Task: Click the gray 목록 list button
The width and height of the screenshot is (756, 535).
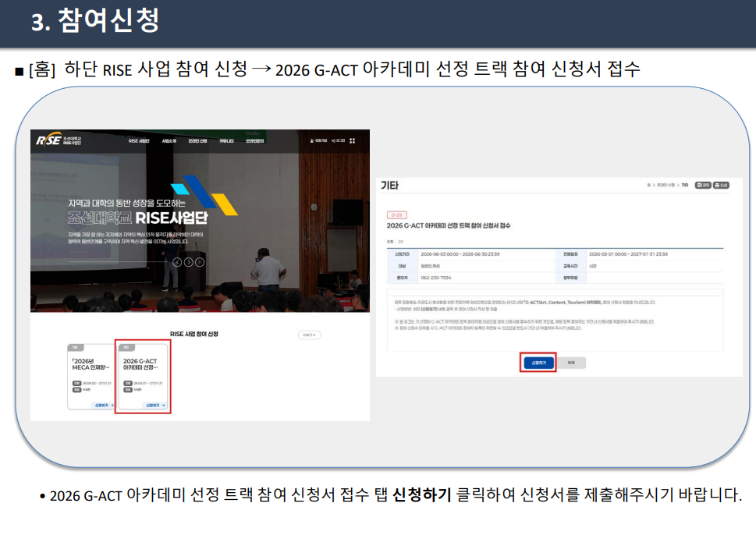Action: coord(571,363)
